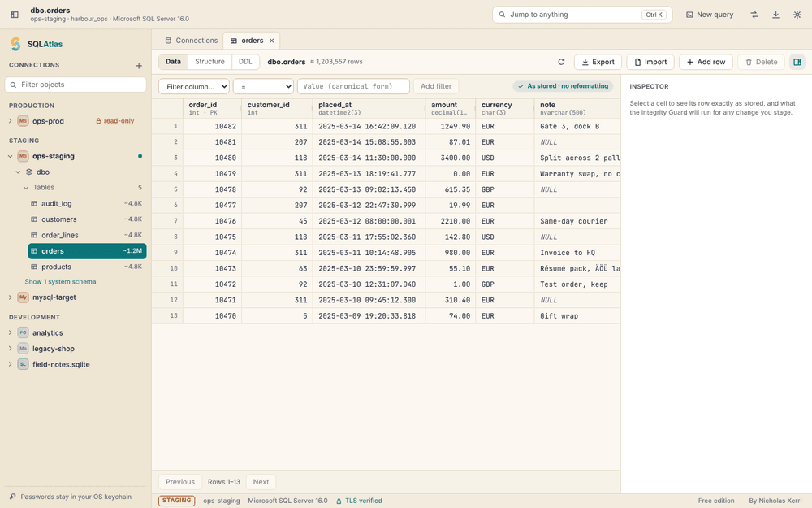Toggle As stored no reformatting badge
Screen dimensions: 812x508
[x=563, y=86]
